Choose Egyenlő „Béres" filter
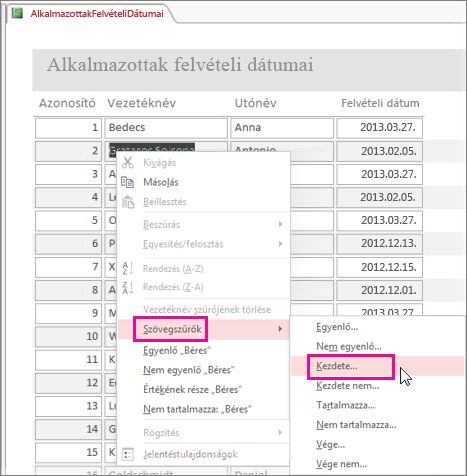 tap(204, 351)
